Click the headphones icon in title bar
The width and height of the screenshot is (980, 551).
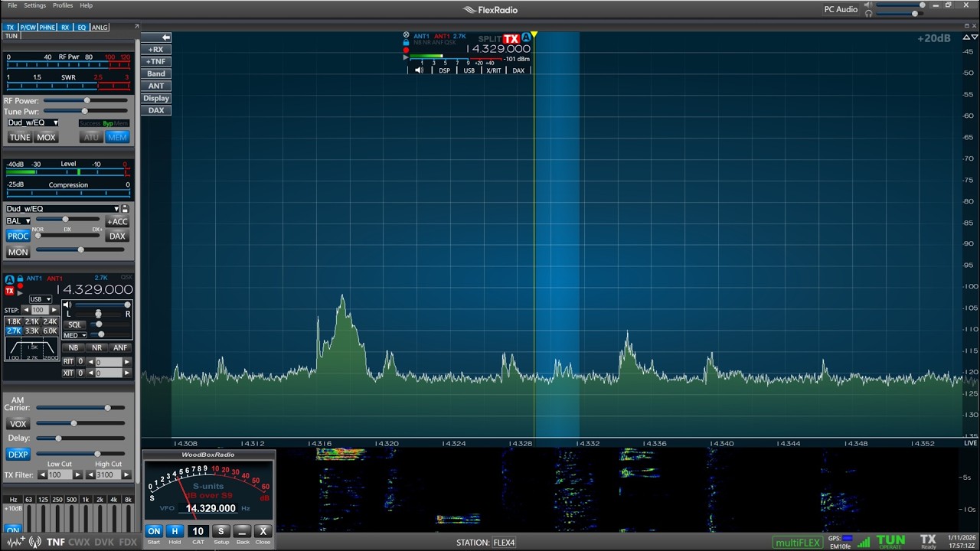pos(868,14)
